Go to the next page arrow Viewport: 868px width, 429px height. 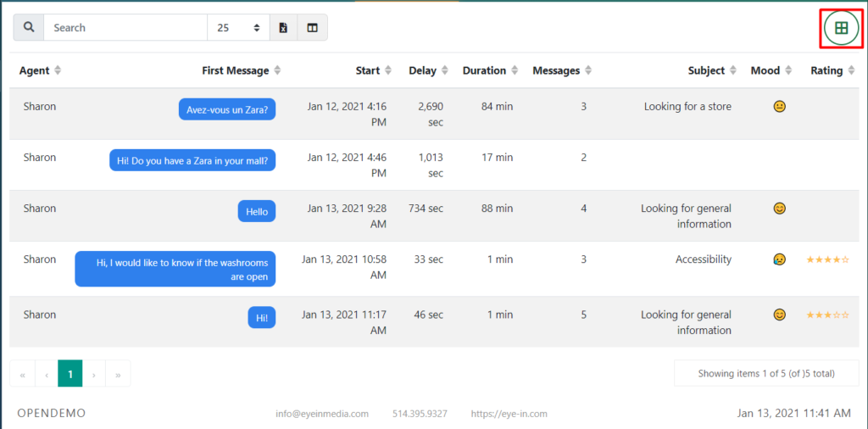[x=94, y=374]
